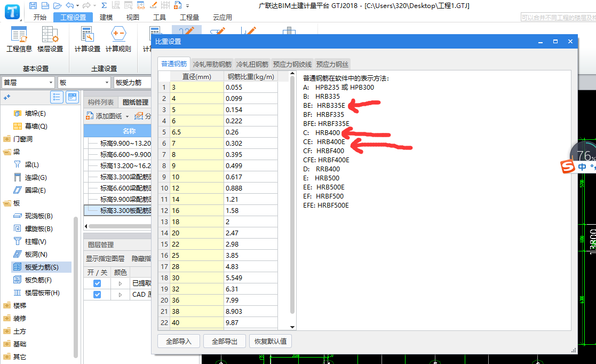Open the 板受力筋 component type dropdown
The height and width of the screenshot is (364, 596).
coord(132,83)
